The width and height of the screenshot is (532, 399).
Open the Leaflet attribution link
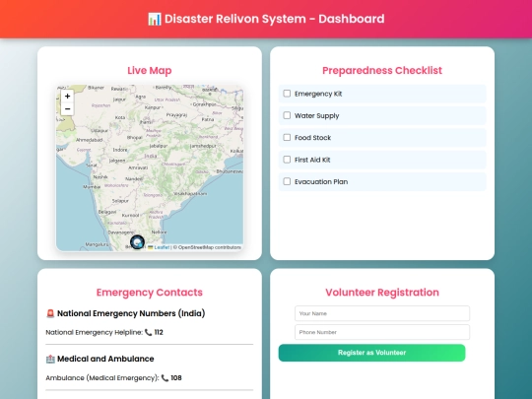point(162,247)
